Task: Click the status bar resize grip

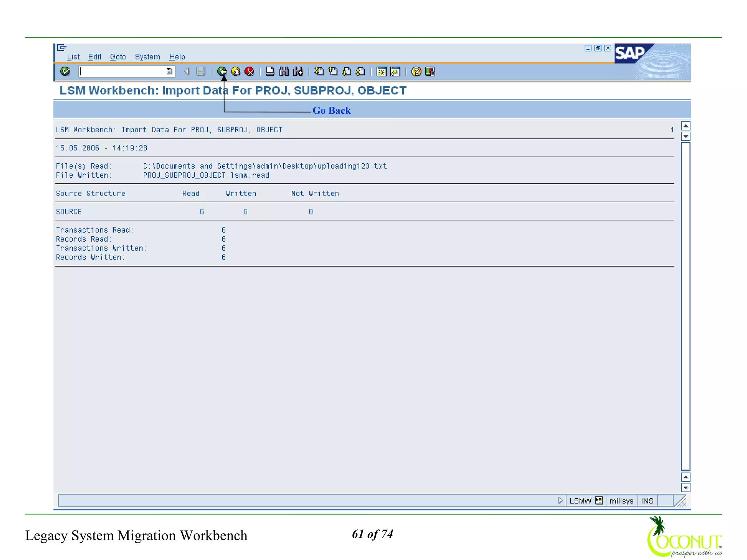Action: pos(680,501)
